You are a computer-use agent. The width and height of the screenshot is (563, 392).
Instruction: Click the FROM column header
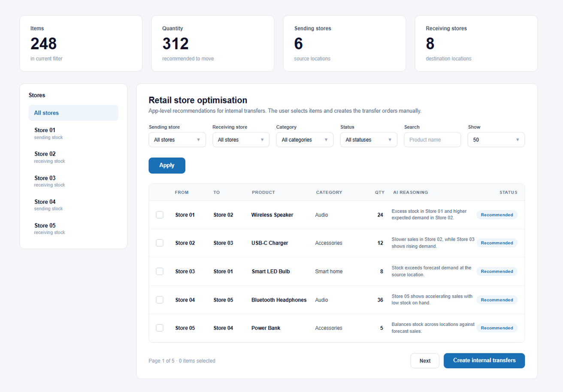(x=182, y=193)
